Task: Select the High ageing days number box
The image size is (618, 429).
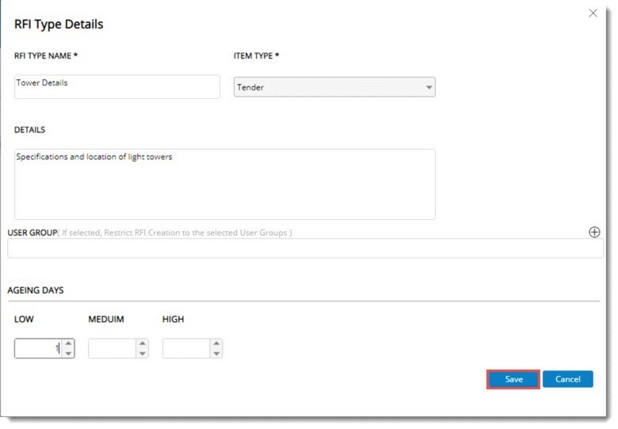Action: [186, 348]
